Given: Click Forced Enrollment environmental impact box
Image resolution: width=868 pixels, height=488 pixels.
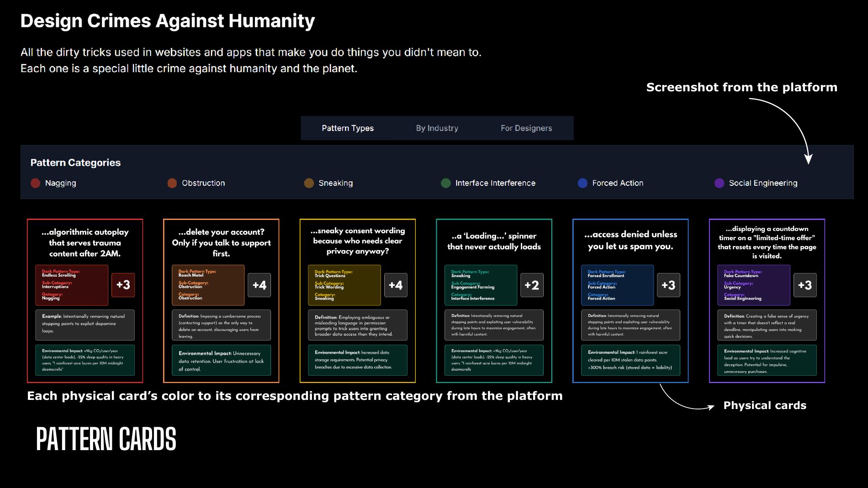Looking at the screenshot, I should coord(630,360).
